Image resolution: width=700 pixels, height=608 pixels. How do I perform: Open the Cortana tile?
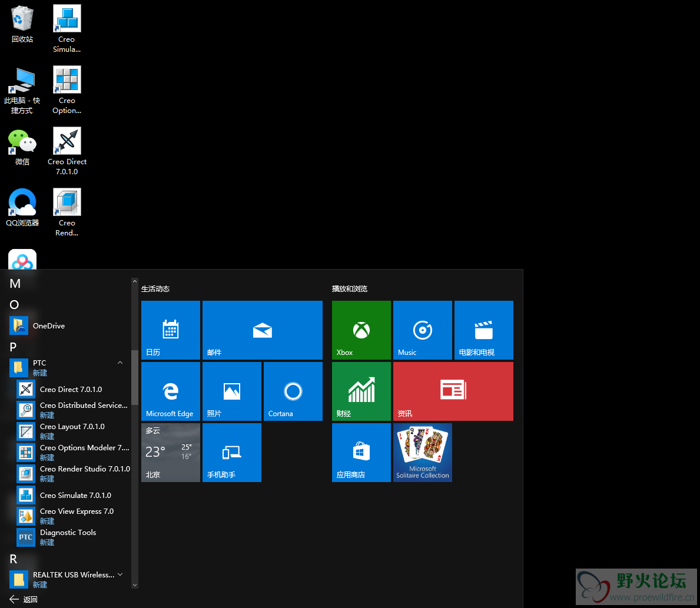coord(293,391)
